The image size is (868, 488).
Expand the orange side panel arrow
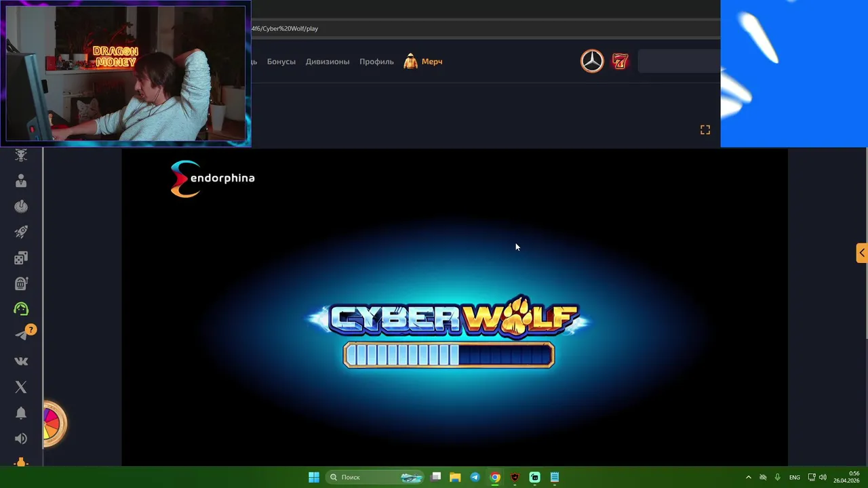(x=862, y=253)
